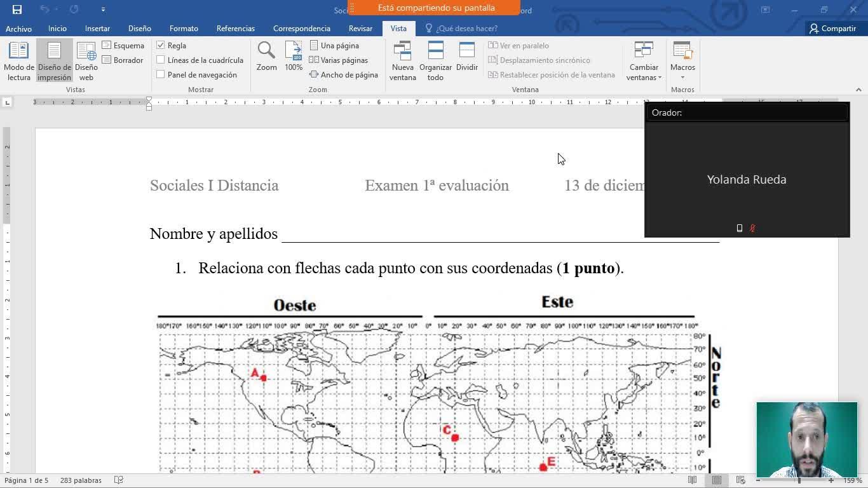The height and width of the screenshot is (488, 868).
Task: Open the Zoom dialog magnifier
Action: coord(266,57)
